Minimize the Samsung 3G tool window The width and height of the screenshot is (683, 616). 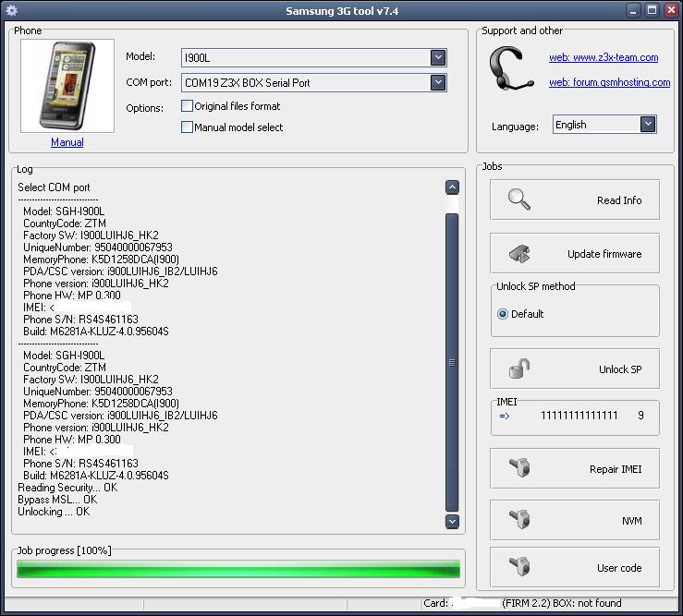click(633, 10)
